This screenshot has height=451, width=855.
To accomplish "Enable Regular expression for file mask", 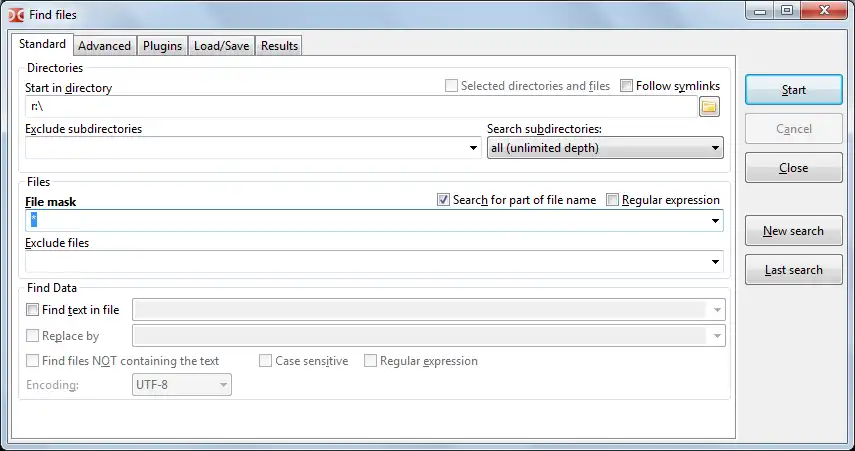I will 613,200.
